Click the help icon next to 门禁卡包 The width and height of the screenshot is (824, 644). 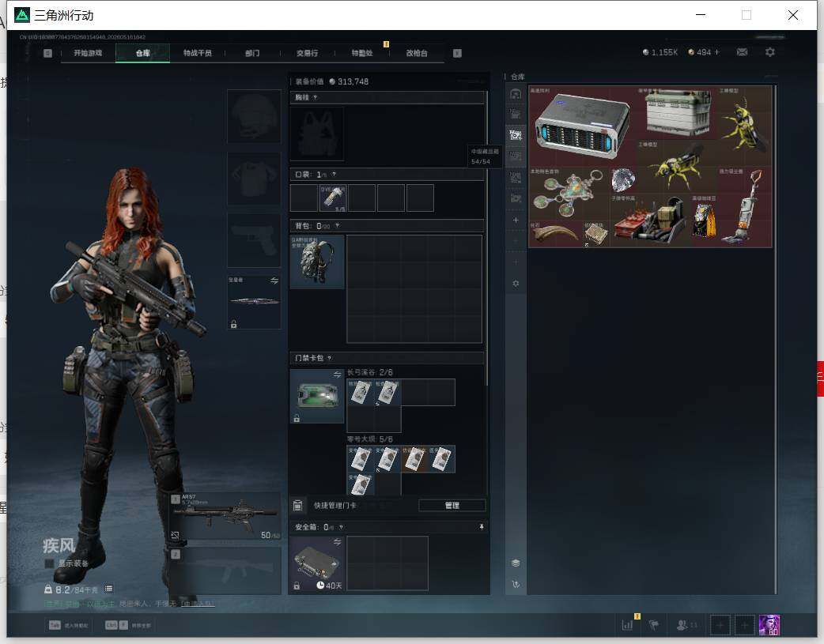(330, 358)
